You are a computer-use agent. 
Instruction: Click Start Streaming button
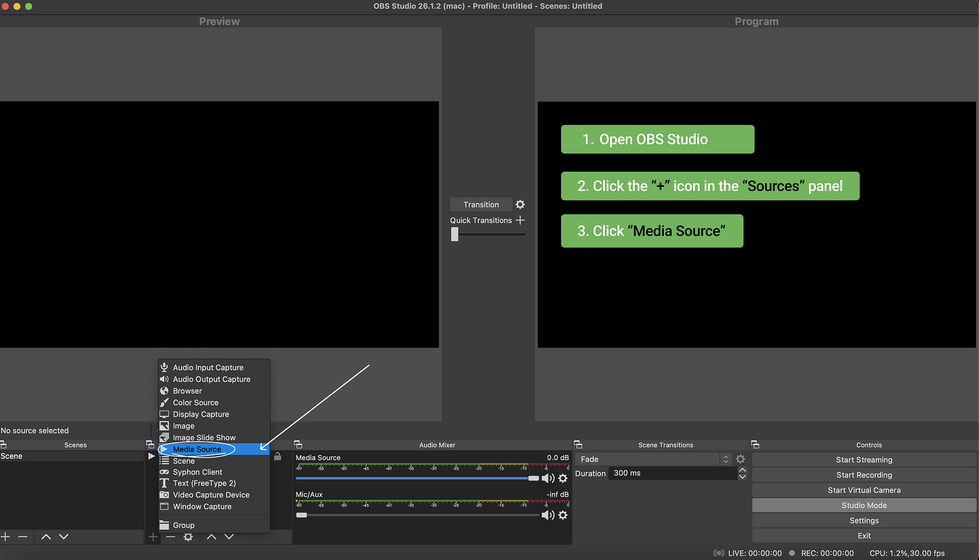click(864, 459)
